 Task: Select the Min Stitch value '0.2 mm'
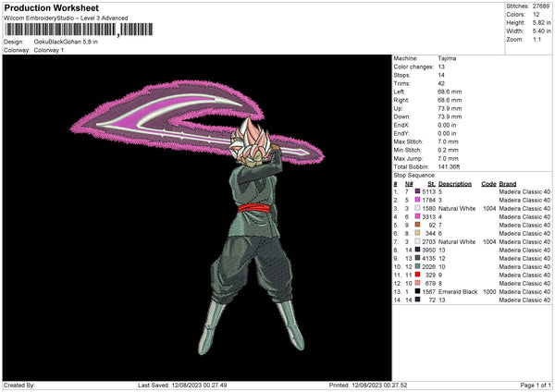[x=448, y=150]
